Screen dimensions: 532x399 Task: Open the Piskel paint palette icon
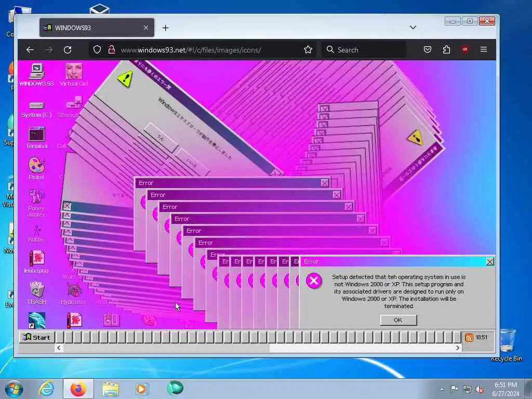[36, 168]
